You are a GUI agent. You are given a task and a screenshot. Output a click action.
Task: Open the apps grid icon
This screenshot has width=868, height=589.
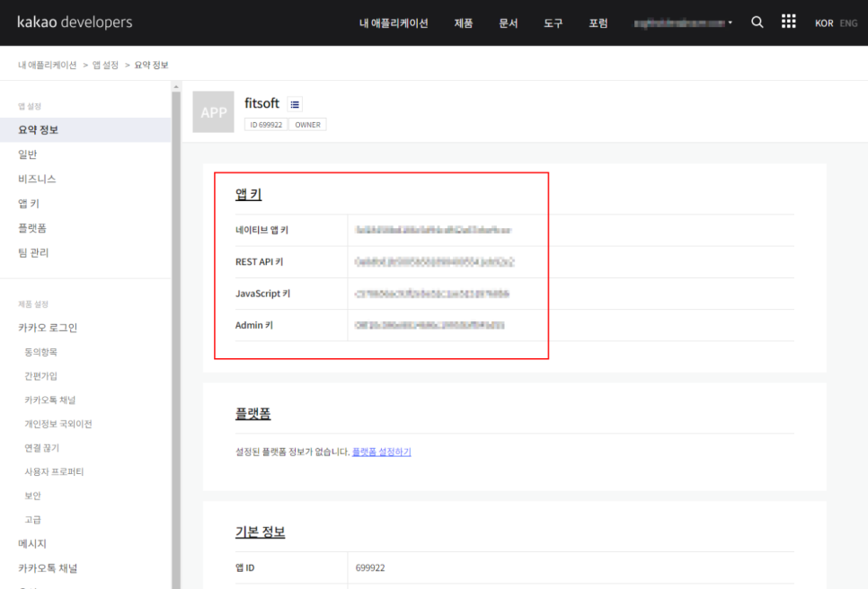(x=788, y=22)
